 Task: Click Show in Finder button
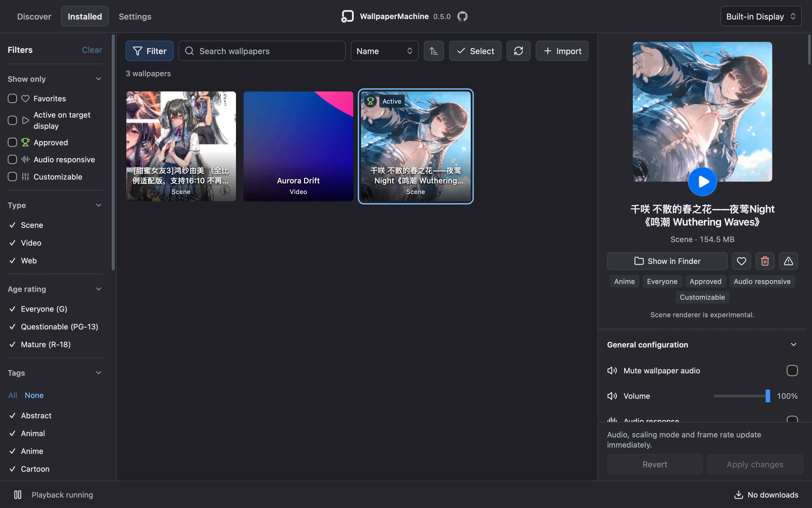(x=667, y=261)
